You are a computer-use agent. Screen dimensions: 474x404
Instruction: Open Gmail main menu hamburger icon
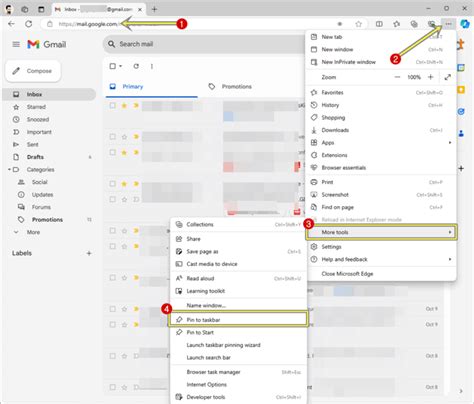16,44
